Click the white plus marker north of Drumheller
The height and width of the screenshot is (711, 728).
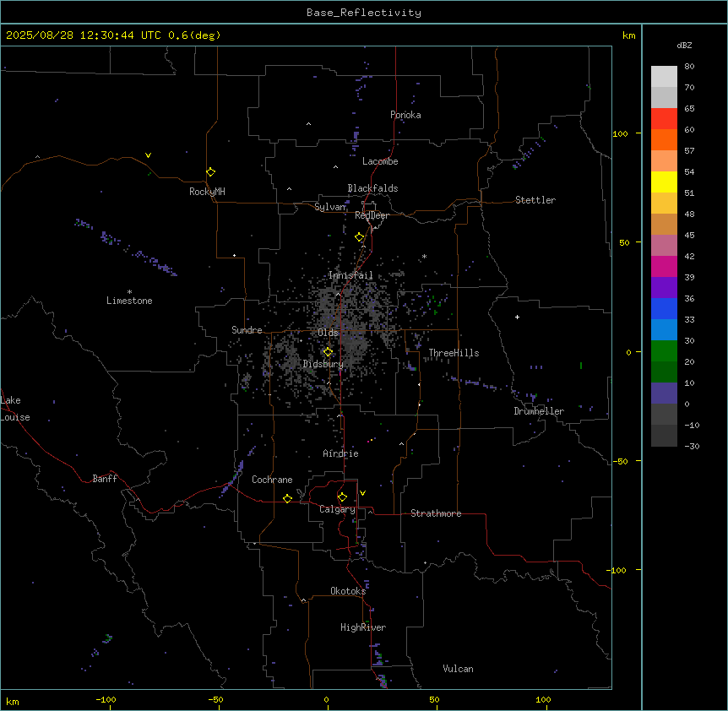517,317
